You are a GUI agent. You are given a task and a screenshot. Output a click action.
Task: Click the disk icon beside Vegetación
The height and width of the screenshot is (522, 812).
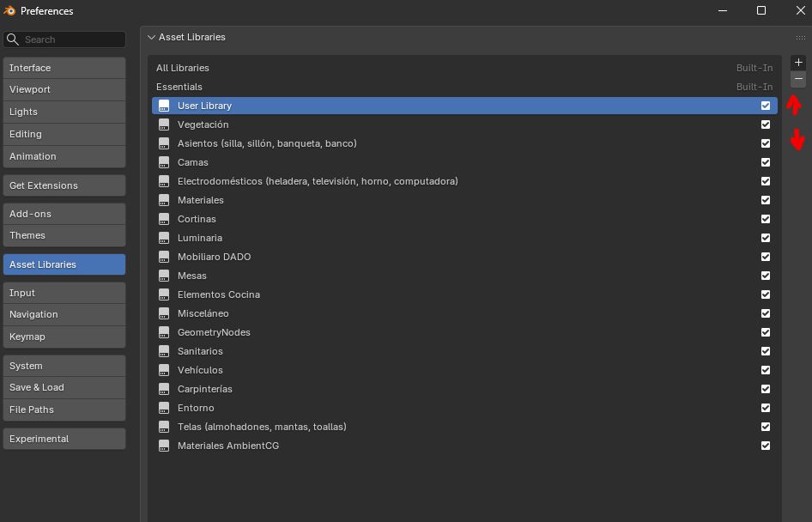(x=164, y=124)
